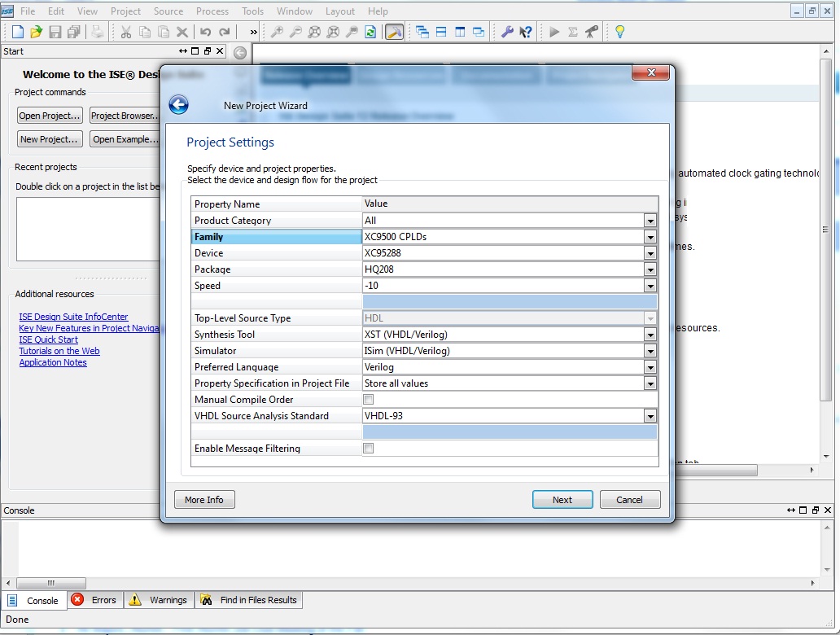Viewport: 840px width, 635px height.
Task: Click the Zoom Out magnifier icon
Action: (x=295, y=32)
